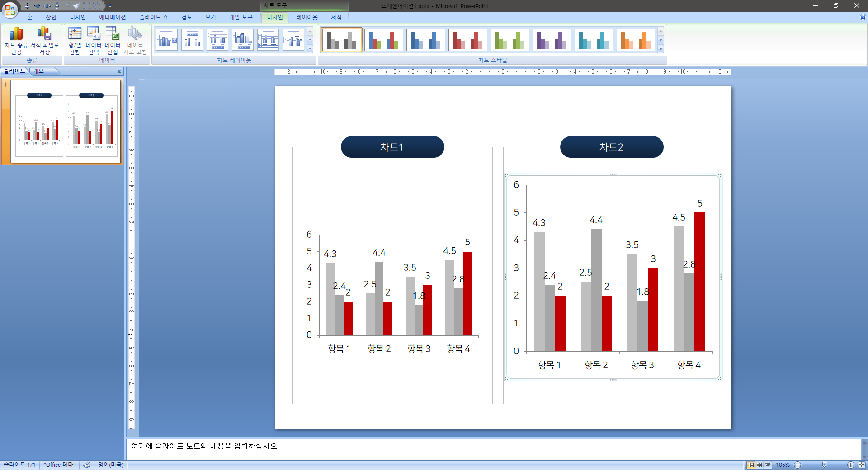Select the teal chart style swatch
Viewport: 868px width, 470px height.
(594, 40)
